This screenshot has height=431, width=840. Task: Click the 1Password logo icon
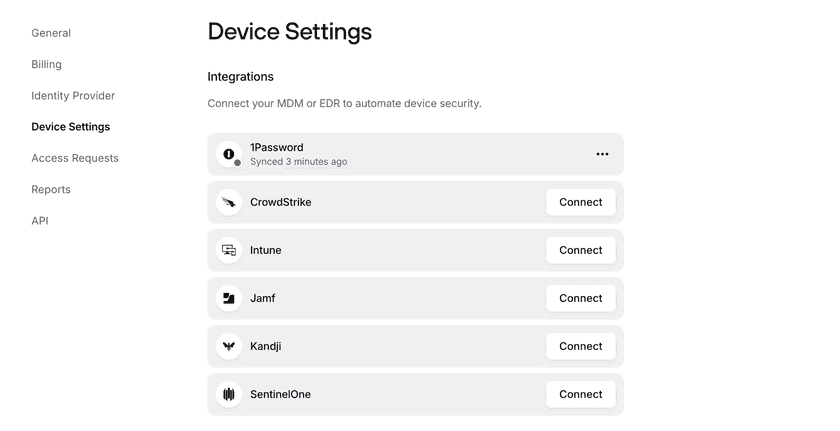(x=229, y=154)
